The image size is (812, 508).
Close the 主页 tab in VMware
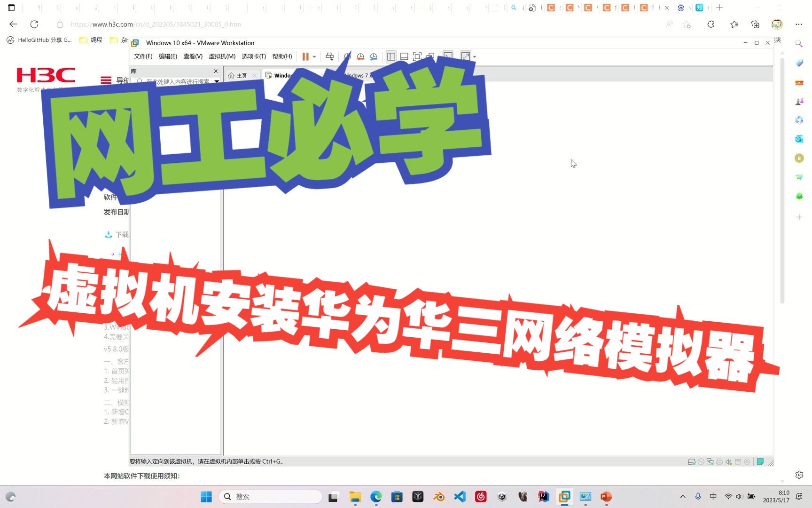point(255,75)
